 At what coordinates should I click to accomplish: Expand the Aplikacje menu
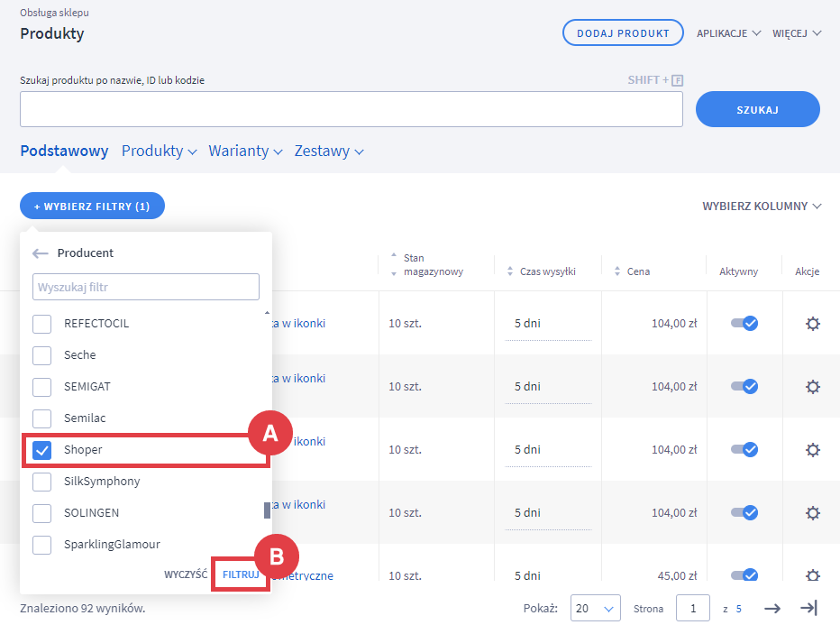[728, 33]
